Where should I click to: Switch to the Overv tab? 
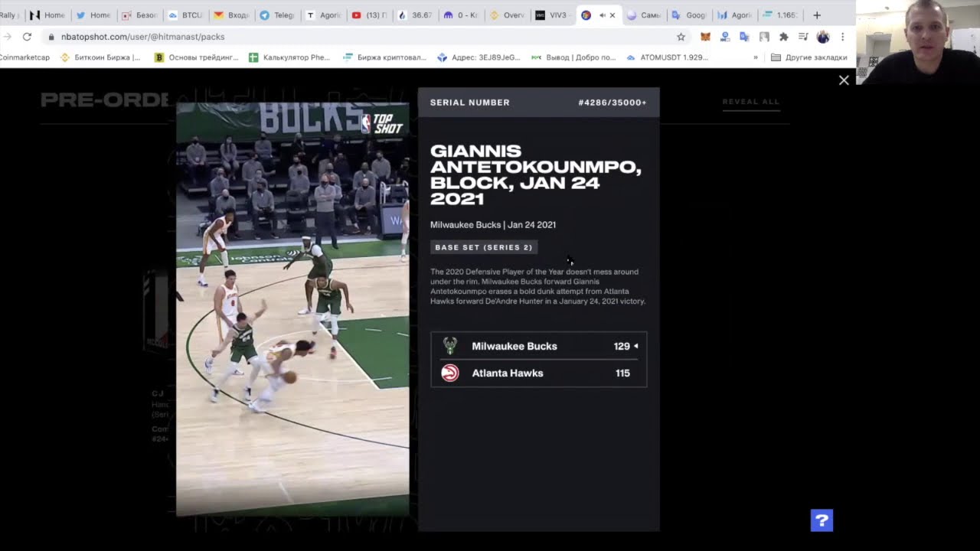tap(507, 15)
